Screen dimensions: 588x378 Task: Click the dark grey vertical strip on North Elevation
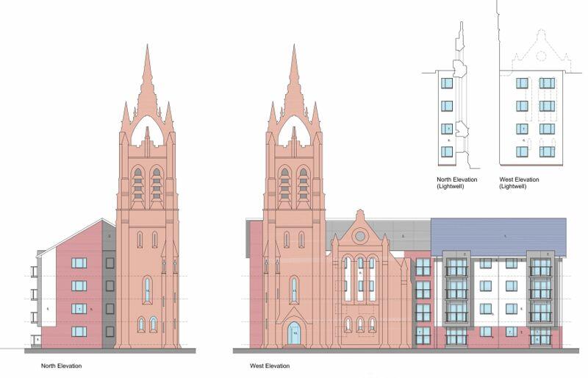(109, 294)
